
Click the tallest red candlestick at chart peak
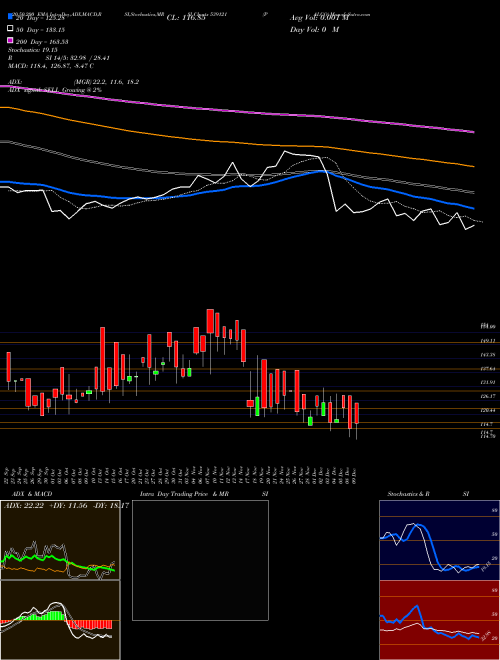pyautogui.click(x=210, y=321)
